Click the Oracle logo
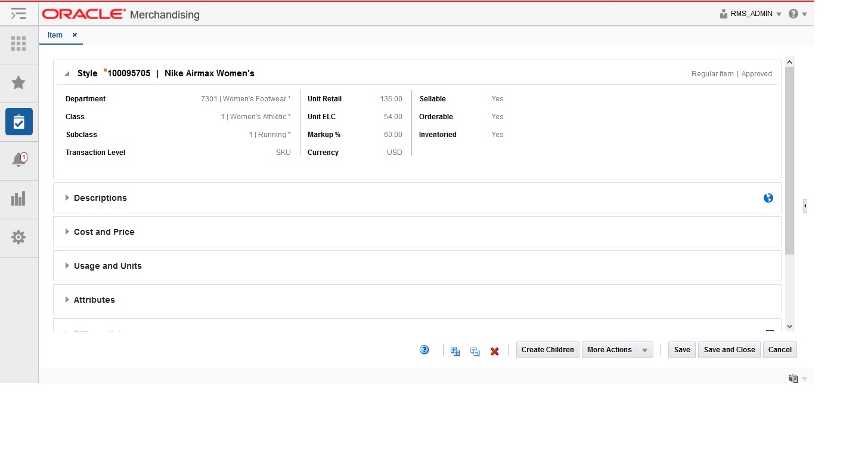The height and width of the screenshot is (472, 868). click(83, 14)
